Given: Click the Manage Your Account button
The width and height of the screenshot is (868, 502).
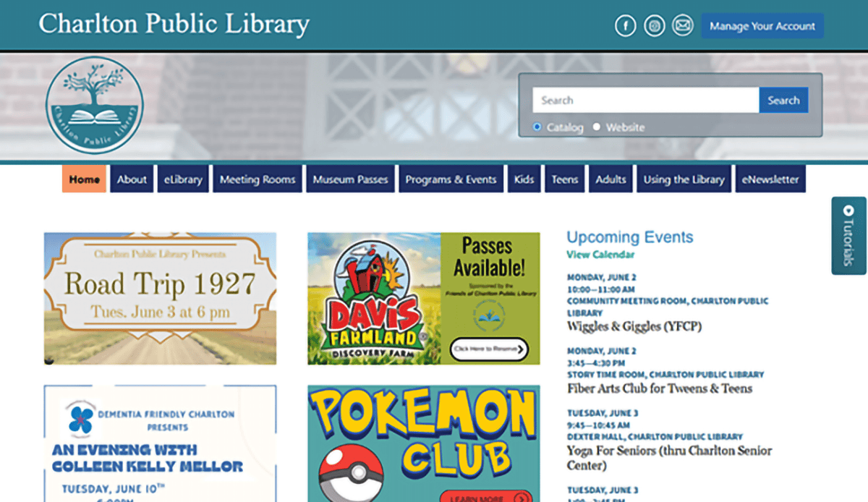Looking at the screenshot, I should click(762, 25).
